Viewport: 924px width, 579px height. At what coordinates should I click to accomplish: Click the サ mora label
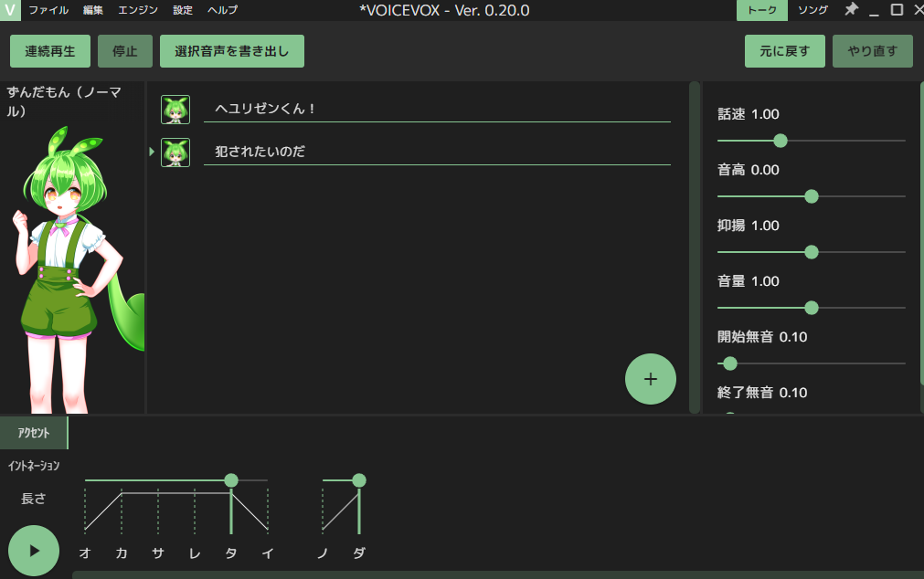(158, 553)
